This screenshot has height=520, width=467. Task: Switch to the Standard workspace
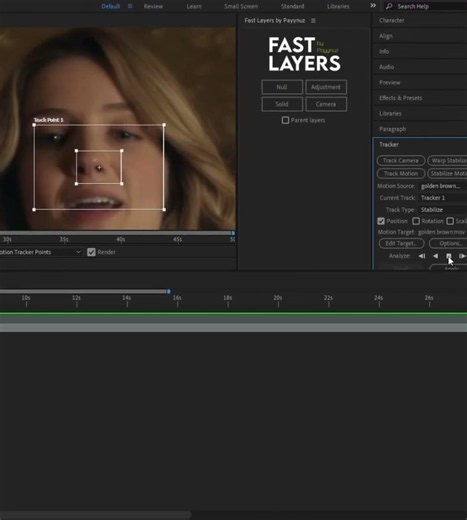pos(292,6)
